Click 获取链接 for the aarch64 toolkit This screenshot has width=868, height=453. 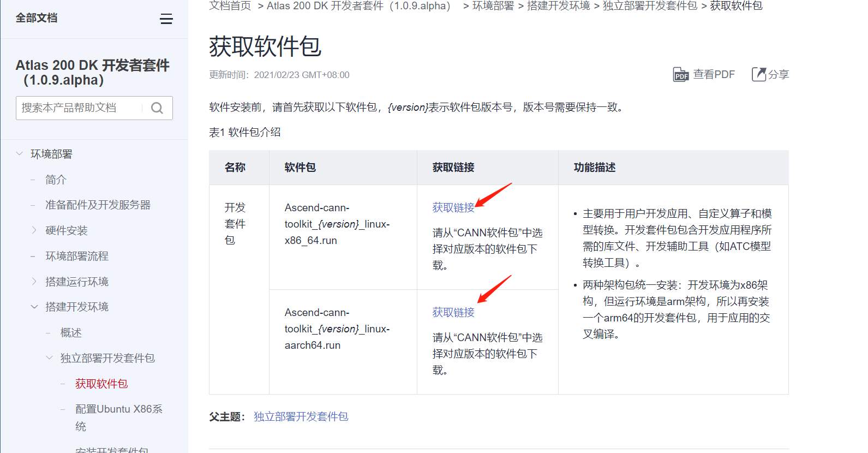[x=453, y=312]
